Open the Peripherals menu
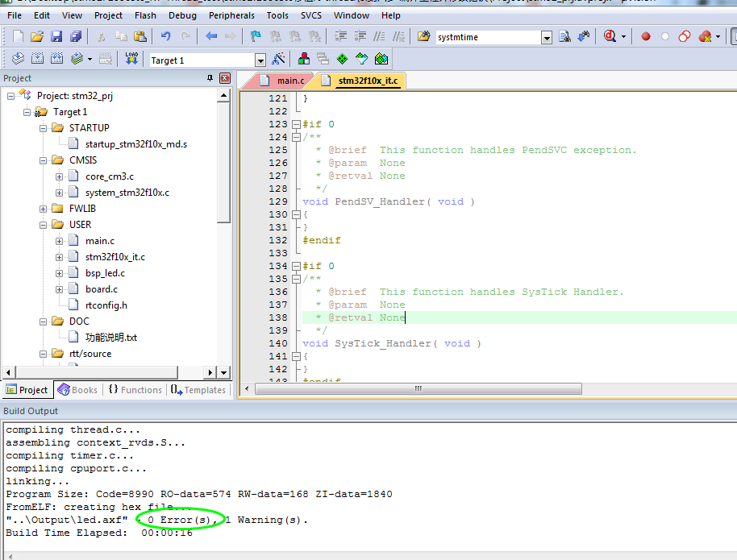Screen dimensions: 737x560 (x=231, y=15)
